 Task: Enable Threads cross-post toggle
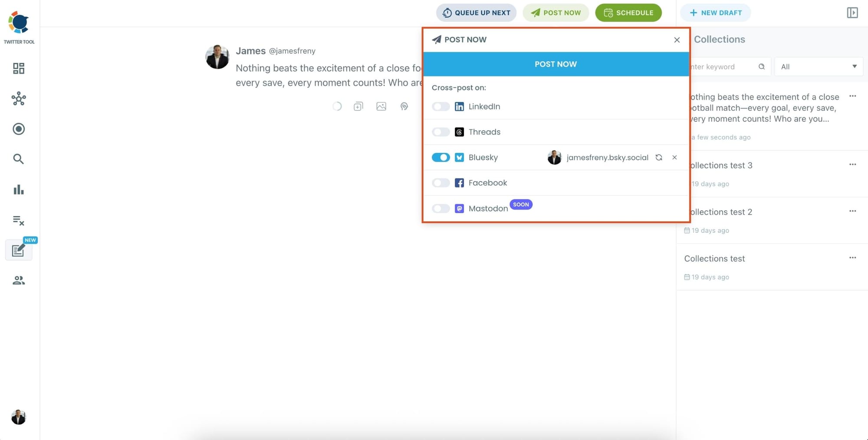pos(441,132)
